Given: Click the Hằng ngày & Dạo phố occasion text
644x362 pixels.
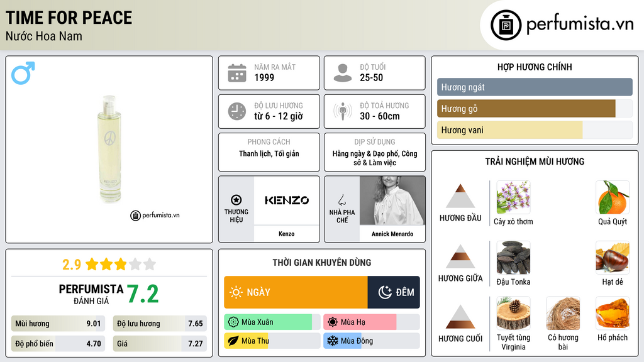Looking at the screenshot, I should (375, 158).
